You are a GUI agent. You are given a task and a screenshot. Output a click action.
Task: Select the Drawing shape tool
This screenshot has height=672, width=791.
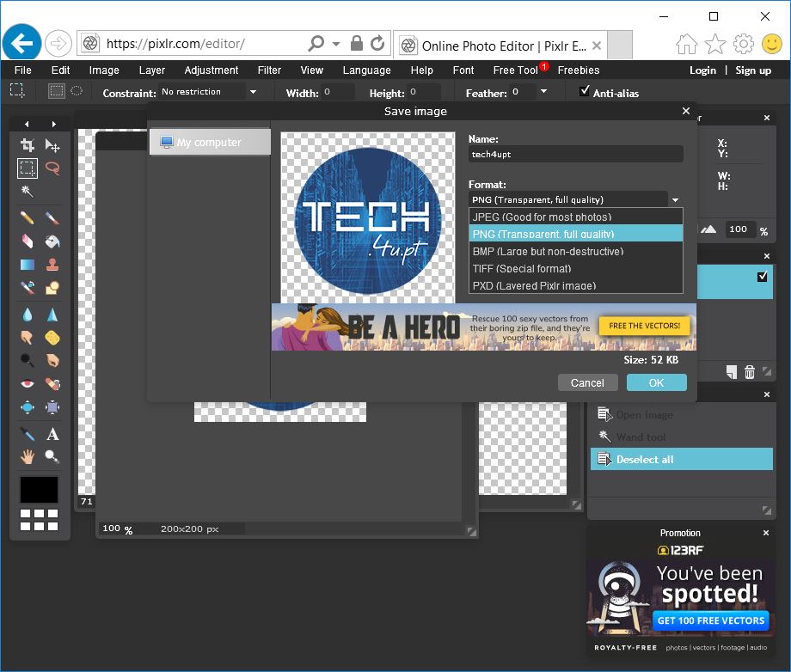pos(52,287)
